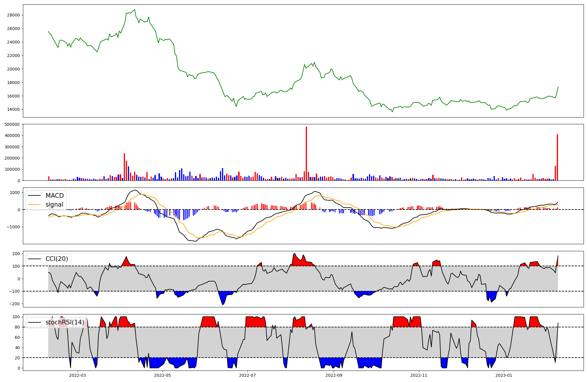Click the 14000 price axis label
Image resolution: width=588 pixels, height=382 pixels.
pyautogui.click(x=13, y=110)
